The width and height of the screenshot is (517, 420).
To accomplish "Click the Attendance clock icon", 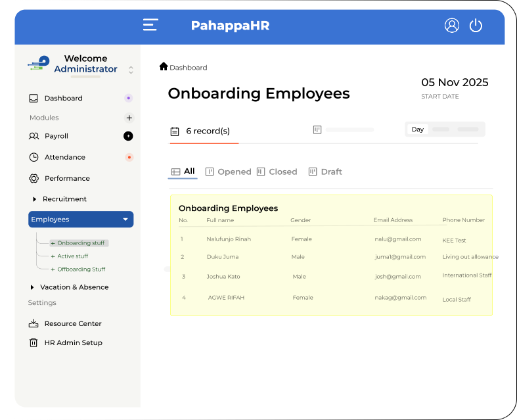I will pyautogui.click(x=34, y=157).
